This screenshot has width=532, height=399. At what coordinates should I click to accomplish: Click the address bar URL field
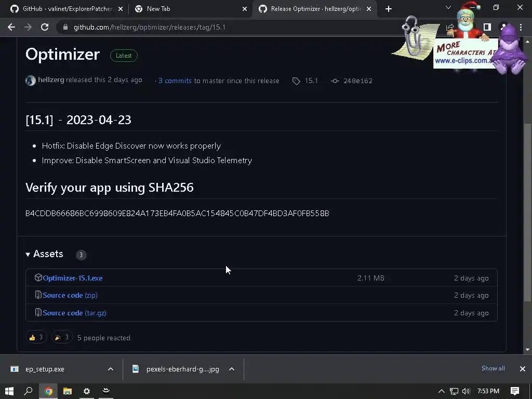150,27
